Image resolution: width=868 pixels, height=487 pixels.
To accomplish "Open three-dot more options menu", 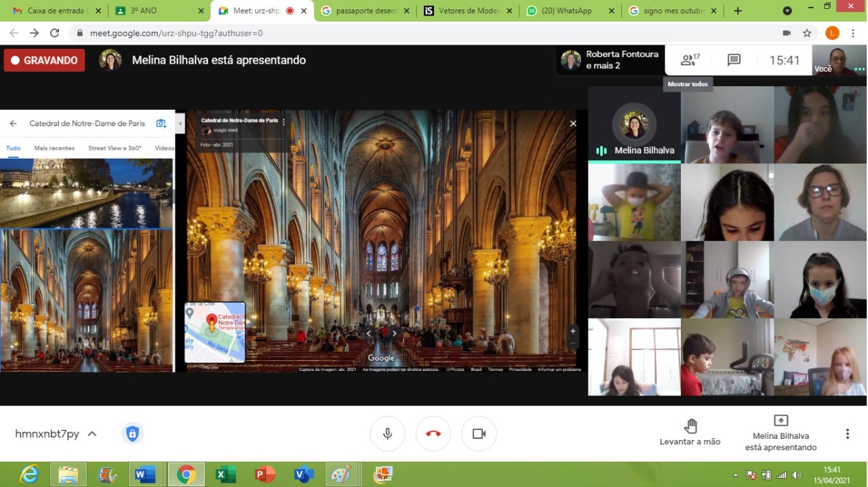I will coord(847,433).
